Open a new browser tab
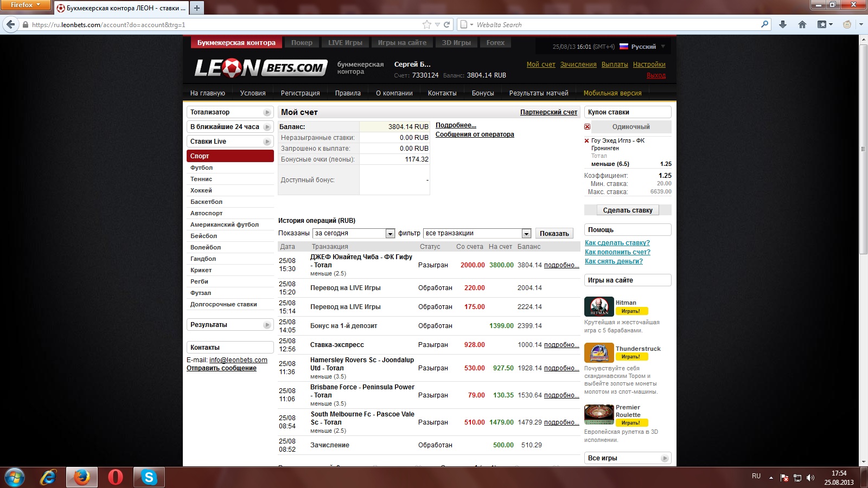 click(x=196, y=8)
